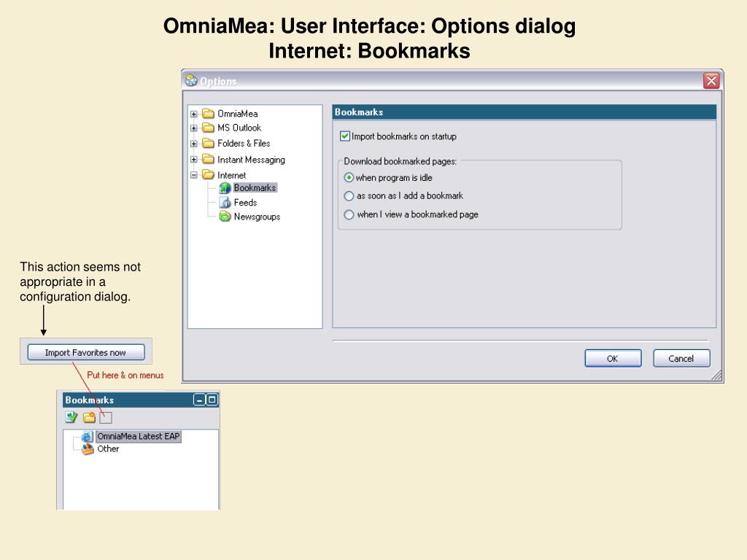Click the Options dialog title bar icon
Image resolution: width=747 pixels, height=560 pixels.
coord(192,80)
